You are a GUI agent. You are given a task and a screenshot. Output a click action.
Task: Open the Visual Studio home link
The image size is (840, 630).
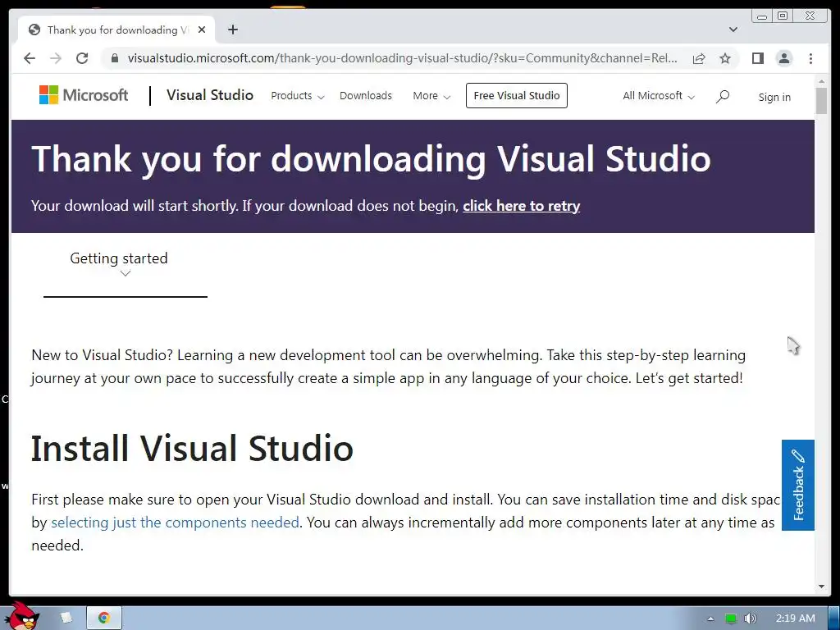pyautogui.click(x=210, y=95)
